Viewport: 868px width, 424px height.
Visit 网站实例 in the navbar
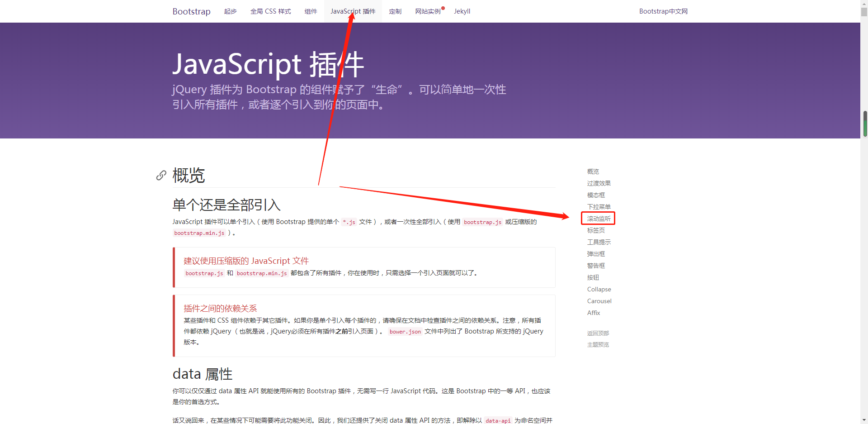428,11
